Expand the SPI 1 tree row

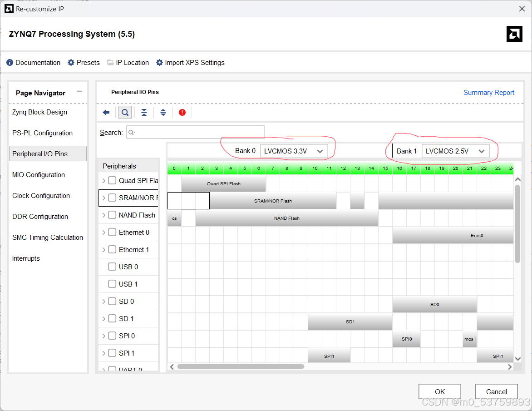(104, 353)
